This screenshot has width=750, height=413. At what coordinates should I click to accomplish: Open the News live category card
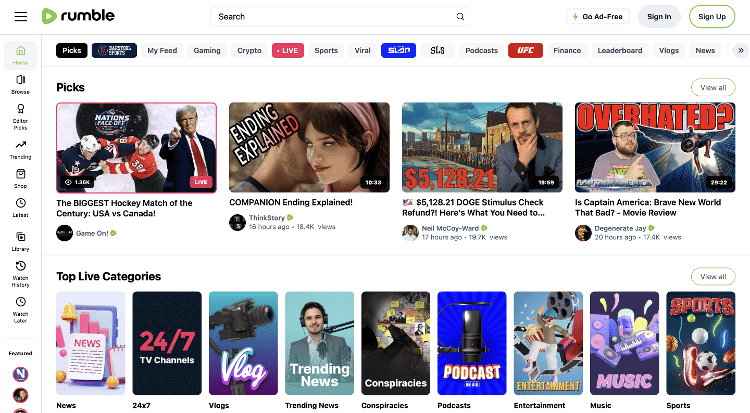(x=90, y=343)
